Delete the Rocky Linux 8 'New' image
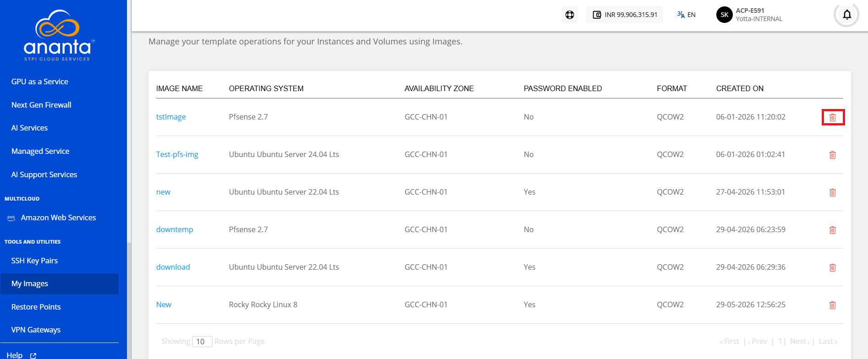Screen dimensions: 868x359 833,305
